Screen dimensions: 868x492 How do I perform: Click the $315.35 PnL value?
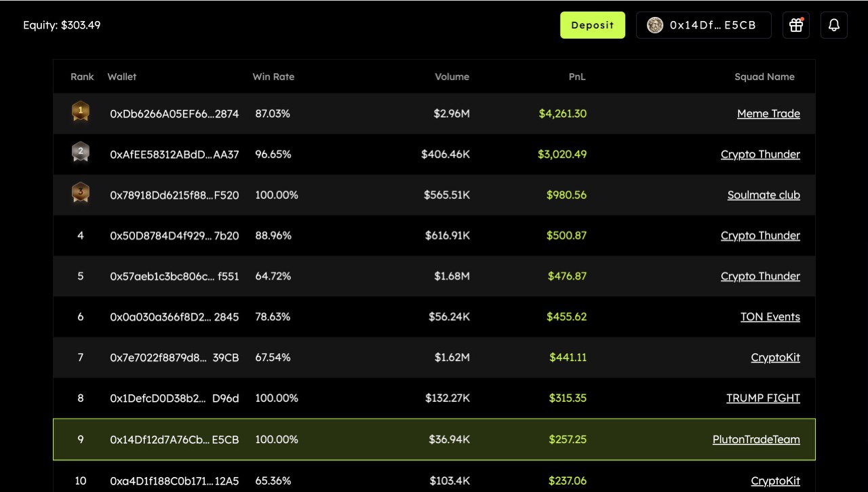tap(568, 398)
